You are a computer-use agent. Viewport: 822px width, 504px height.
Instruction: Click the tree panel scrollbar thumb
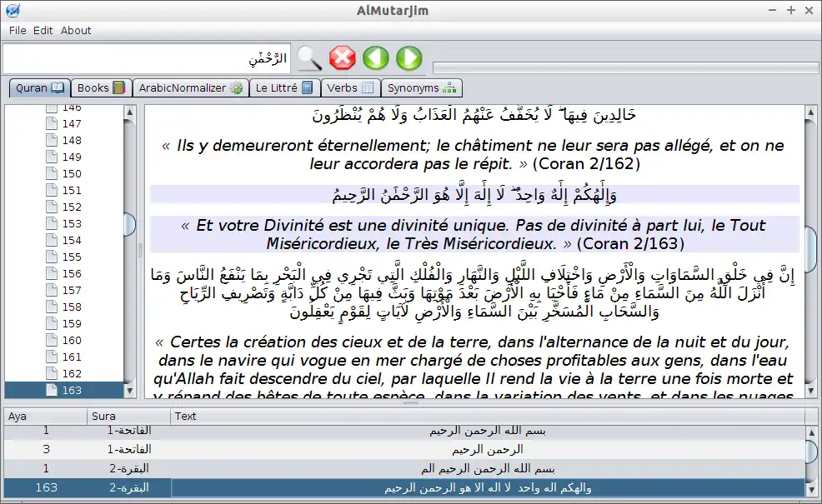tap(129, 224)
